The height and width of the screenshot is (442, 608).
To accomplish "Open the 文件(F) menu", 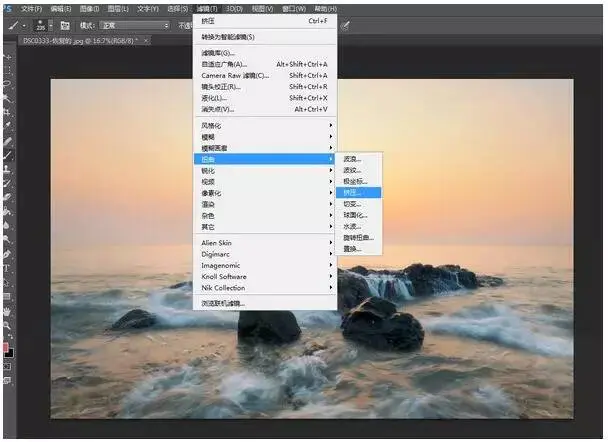I will click(x=31, y=9).
